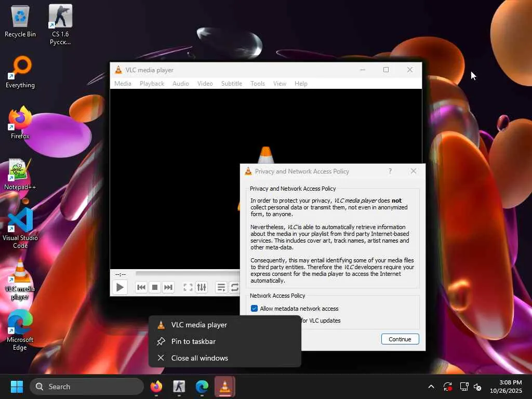Open the Visual Studio Code desktop shortcut

(x=20, y=228)
